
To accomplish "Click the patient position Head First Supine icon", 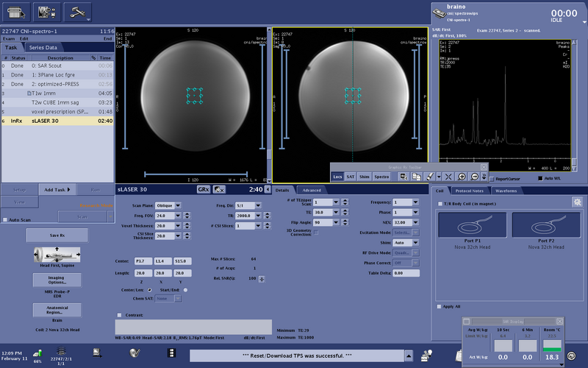I will click(x=57, y=255).
